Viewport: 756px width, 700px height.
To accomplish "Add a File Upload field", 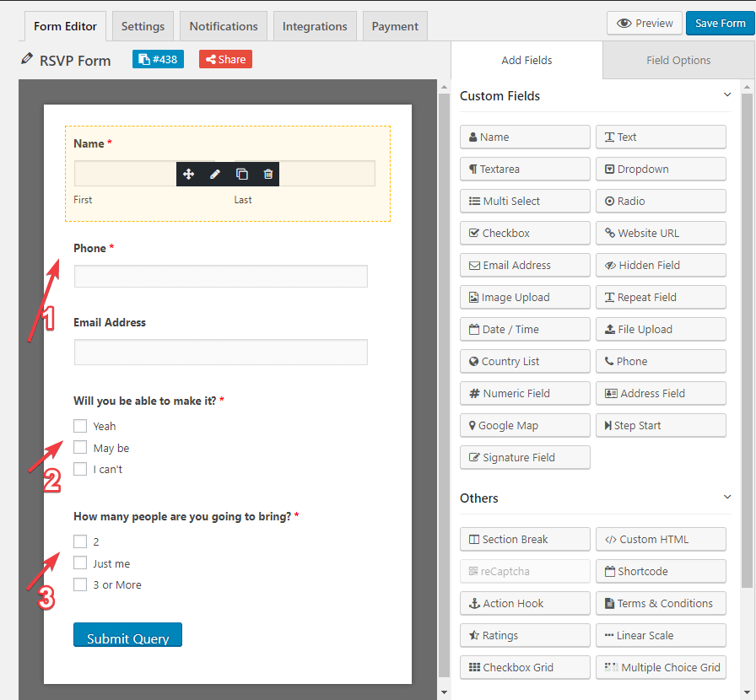I will pyautogui.click(x=661, y=329).
